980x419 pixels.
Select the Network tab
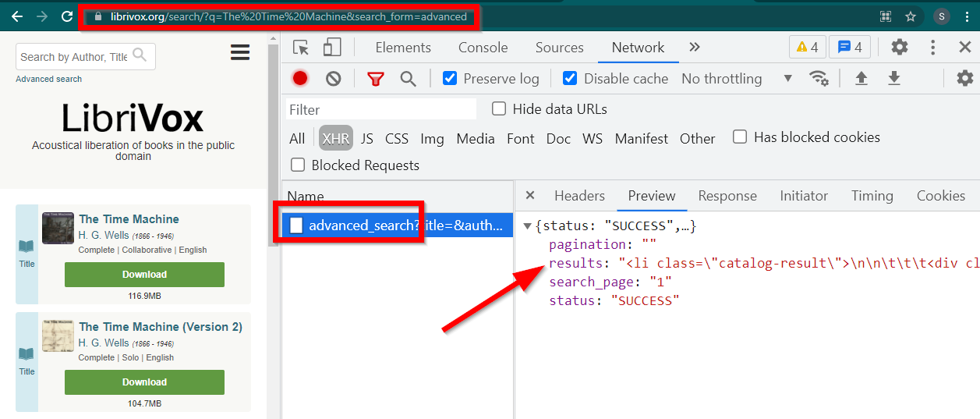[639, 48]
